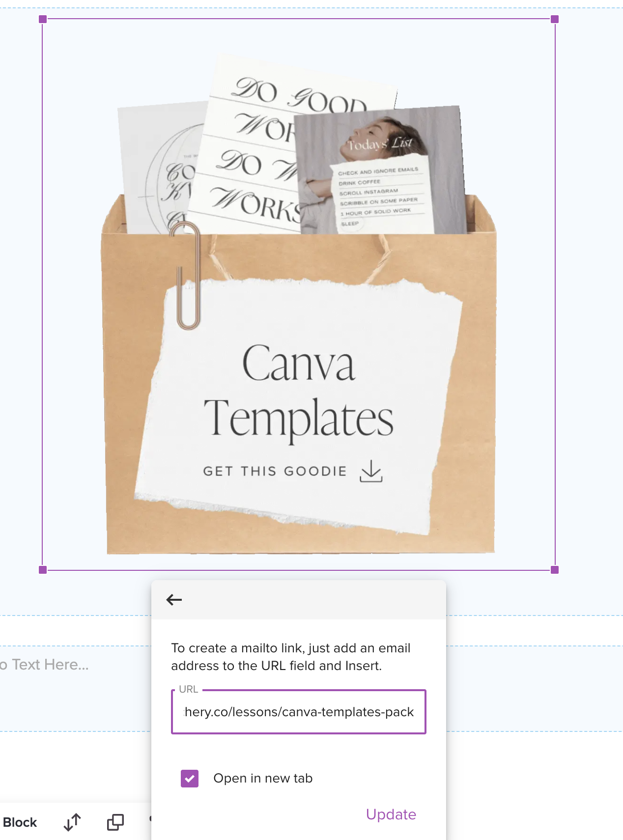Click the mailto link instruction text

click(290, 657)
